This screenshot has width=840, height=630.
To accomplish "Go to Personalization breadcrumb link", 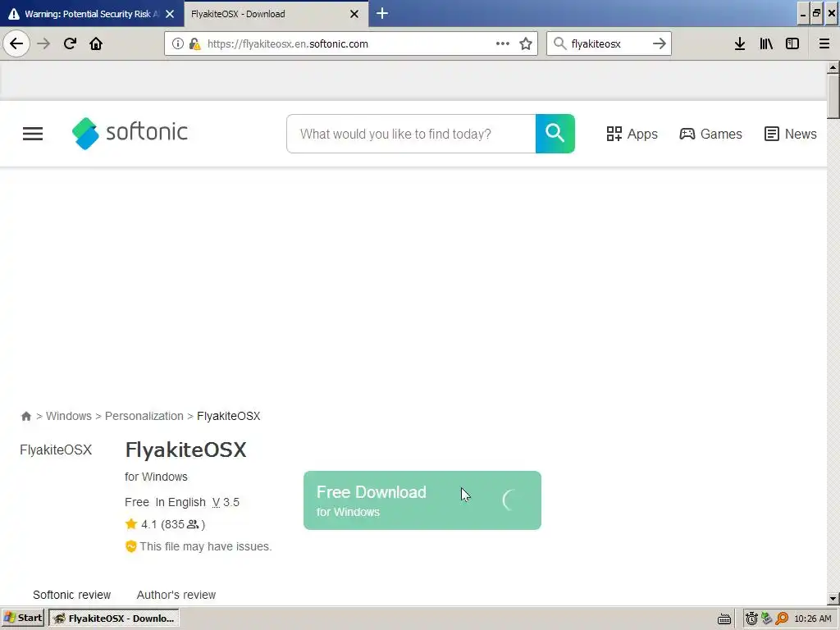I will [144, 416].
